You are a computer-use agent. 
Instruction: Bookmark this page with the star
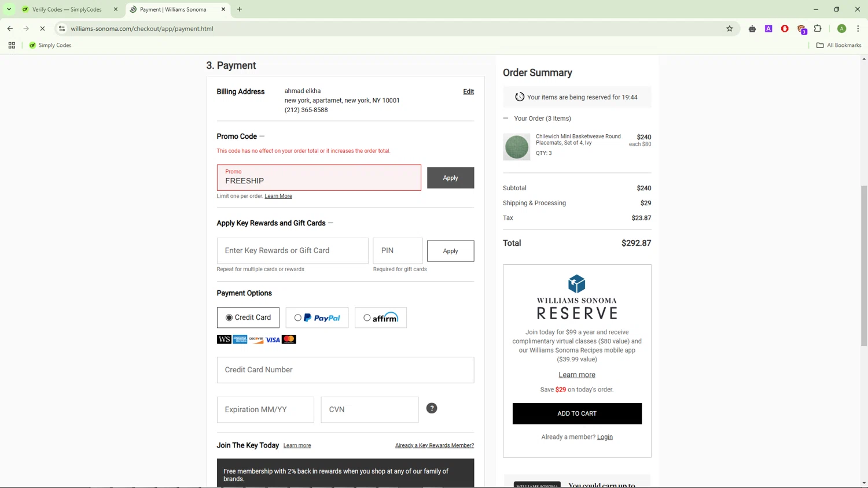tap(730, 28)
